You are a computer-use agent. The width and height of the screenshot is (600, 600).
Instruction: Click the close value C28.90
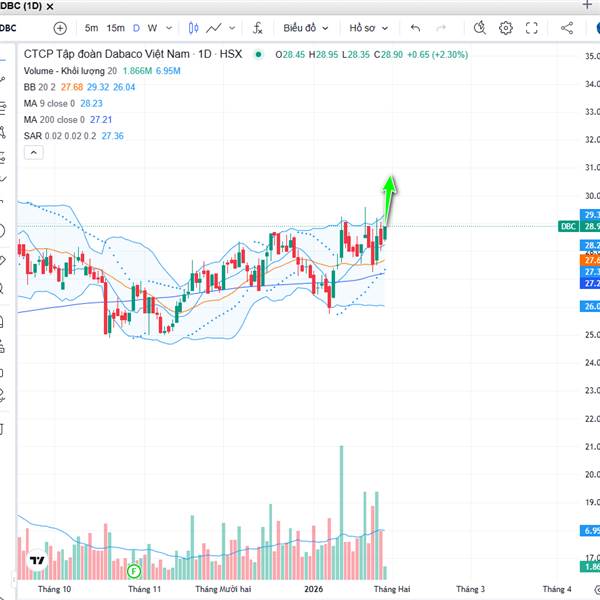click(x=388, y=55)
